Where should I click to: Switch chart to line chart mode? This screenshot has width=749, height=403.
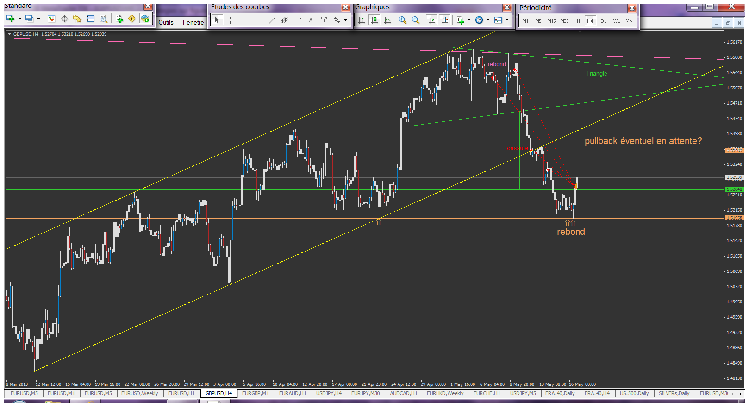387,20
